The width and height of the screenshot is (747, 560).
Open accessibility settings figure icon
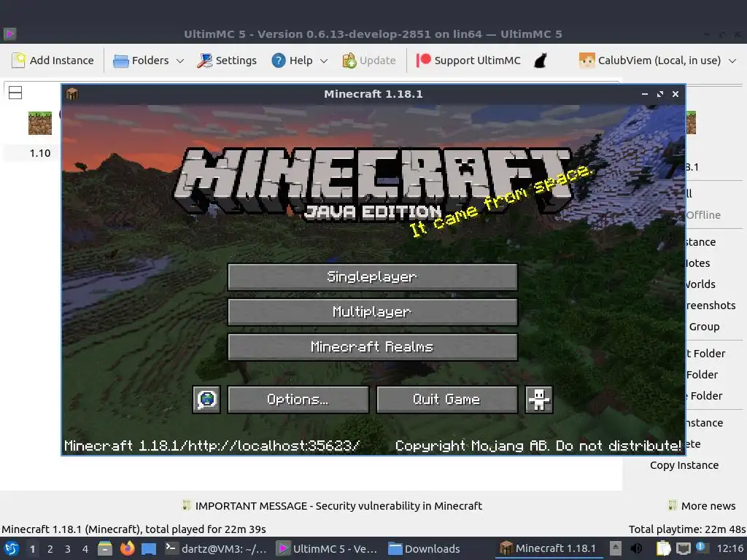coord(539,399)
